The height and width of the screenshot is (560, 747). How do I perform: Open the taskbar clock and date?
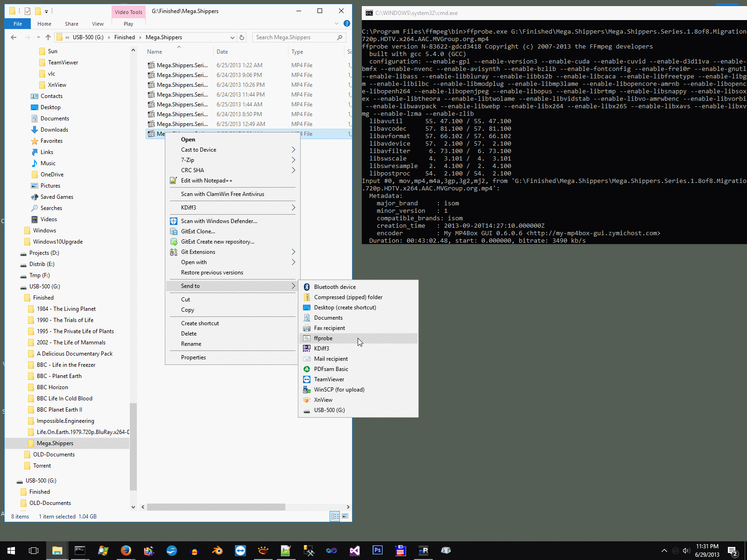(707, 551)
